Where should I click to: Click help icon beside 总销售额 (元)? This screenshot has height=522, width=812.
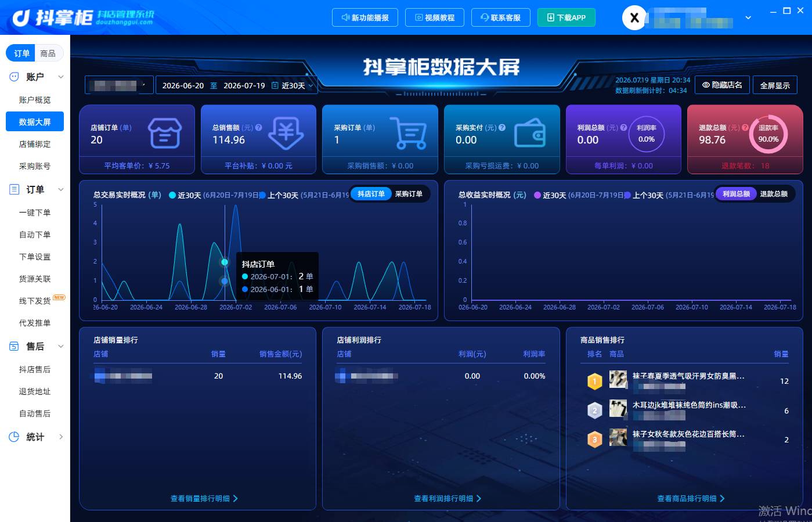click(259, 128)
